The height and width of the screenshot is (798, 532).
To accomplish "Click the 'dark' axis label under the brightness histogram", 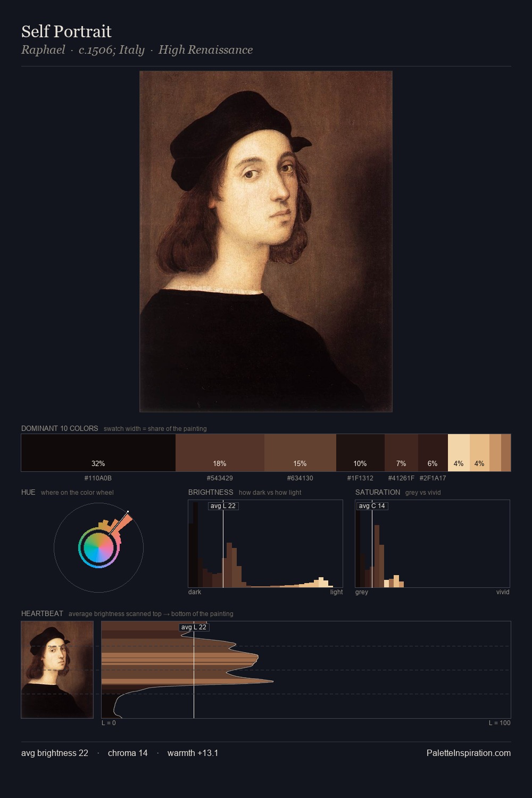I will (195, 592).
